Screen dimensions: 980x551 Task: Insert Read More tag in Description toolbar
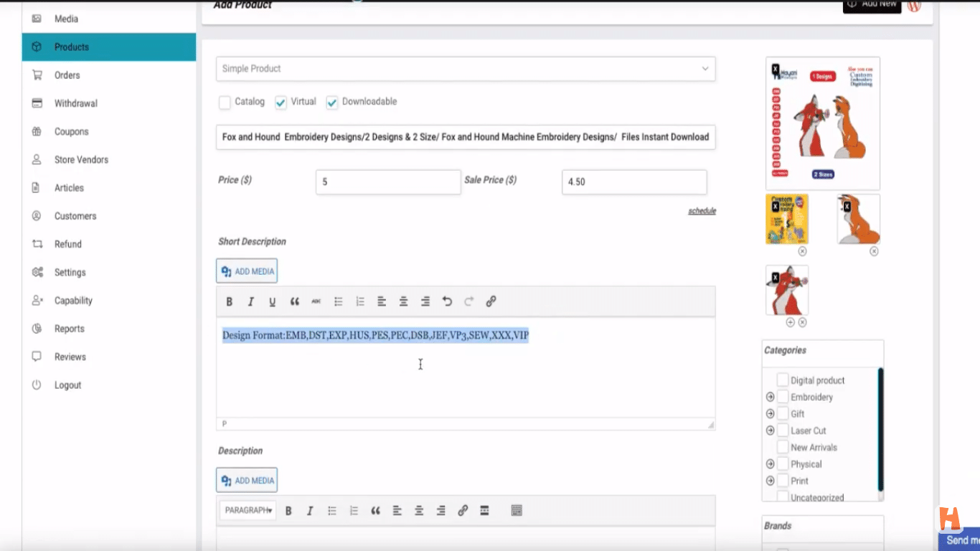(x=484, y=511)
